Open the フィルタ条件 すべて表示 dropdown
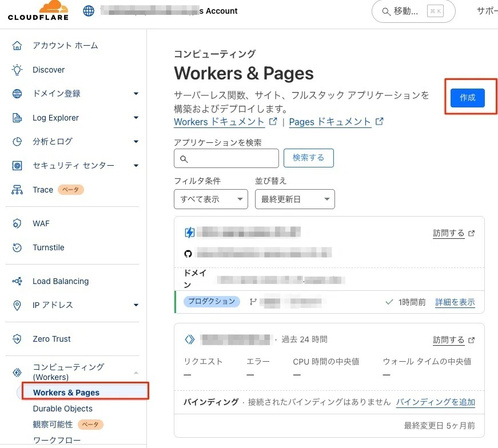Screen dimensions: 498x448 211,199
